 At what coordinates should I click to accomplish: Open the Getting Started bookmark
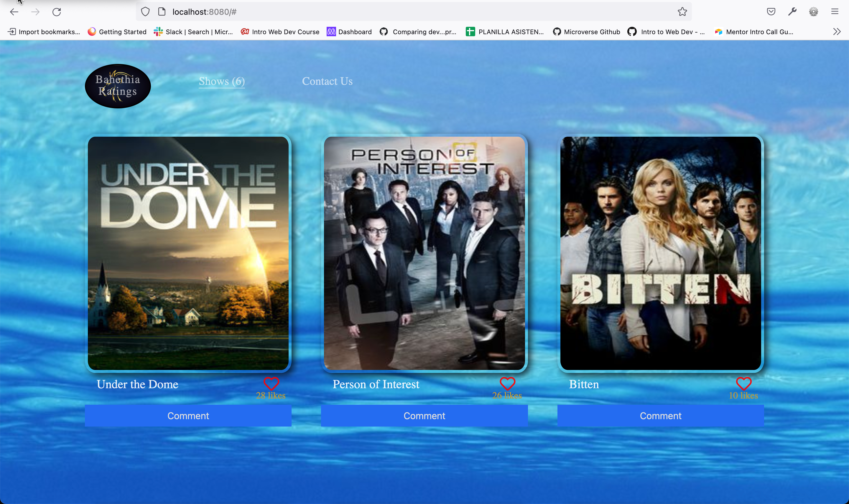coord(117,32)
